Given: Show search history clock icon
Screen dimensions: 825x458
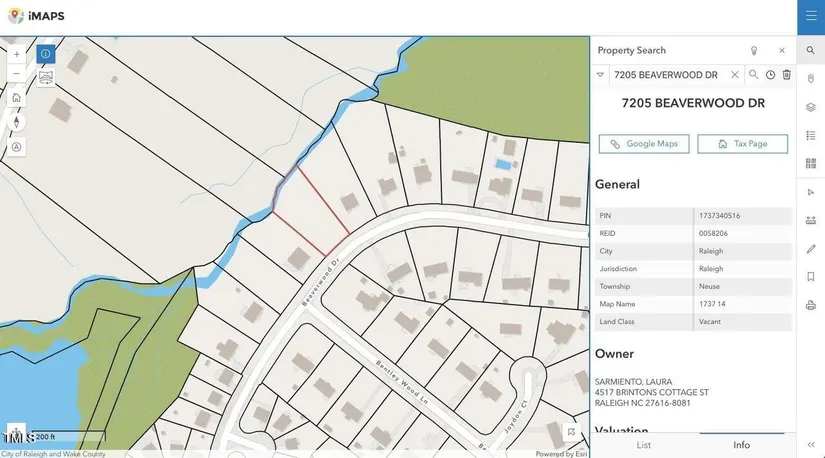Looking at the screenshot, I should coord(770,75).
